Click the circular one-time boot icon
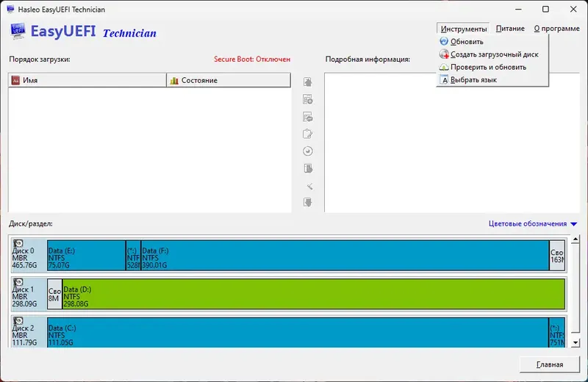 point(307,151)
